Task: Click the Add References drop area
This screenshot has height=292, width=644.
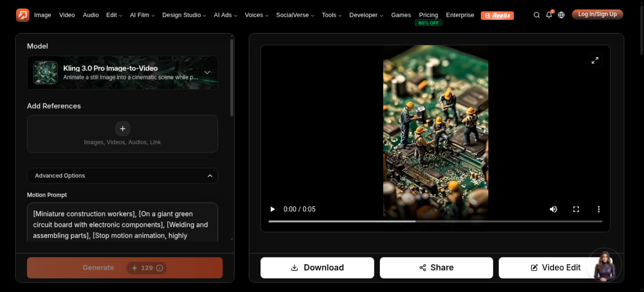Action: [x=122, y=134]
